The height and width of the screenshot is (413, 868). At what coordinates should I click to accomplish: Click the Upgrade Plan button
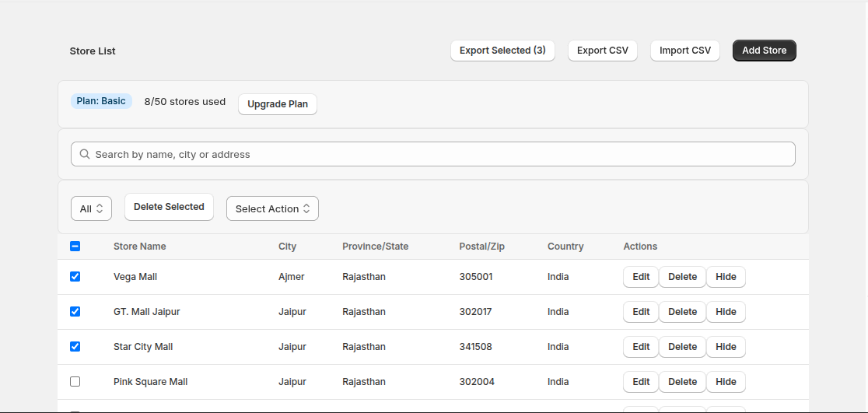[278, 104]
